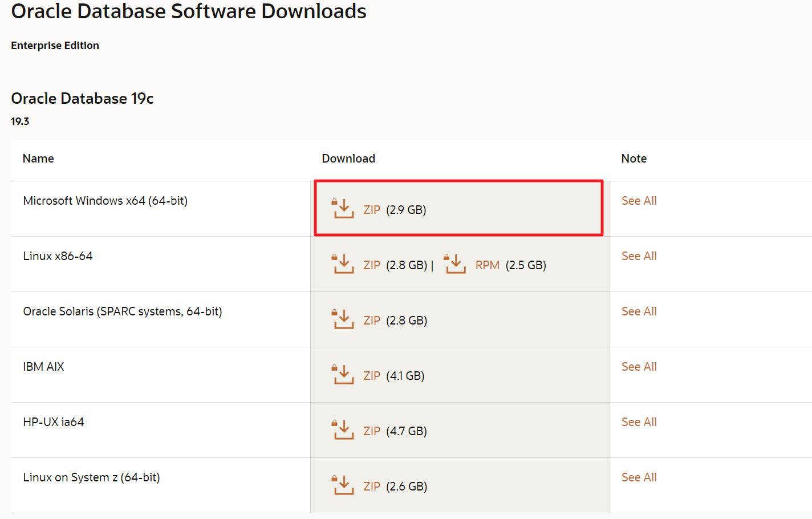812x519 pixels.
Task: Click the (2.5 GB) RPM size text
Action: point(526,265)
